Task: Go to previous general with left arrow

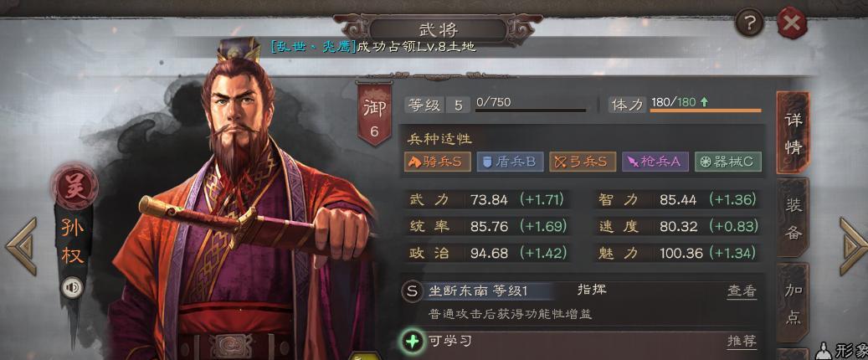Action: (21, 246)
